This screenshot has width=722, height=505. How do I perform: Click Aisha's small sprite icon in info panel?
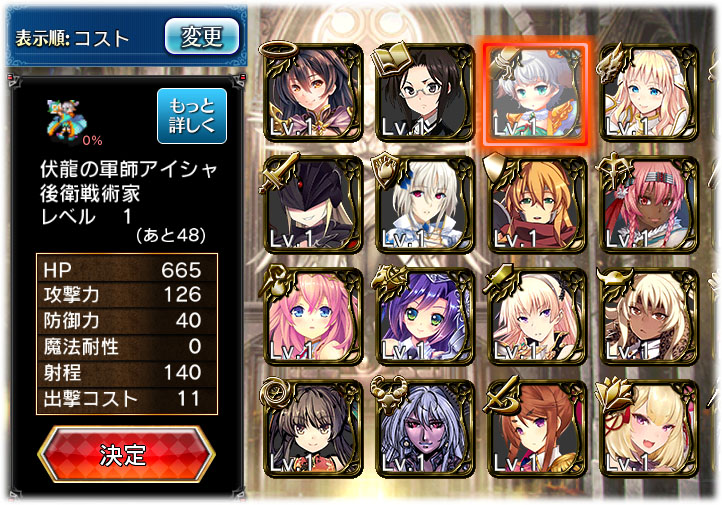click(64, 120)
